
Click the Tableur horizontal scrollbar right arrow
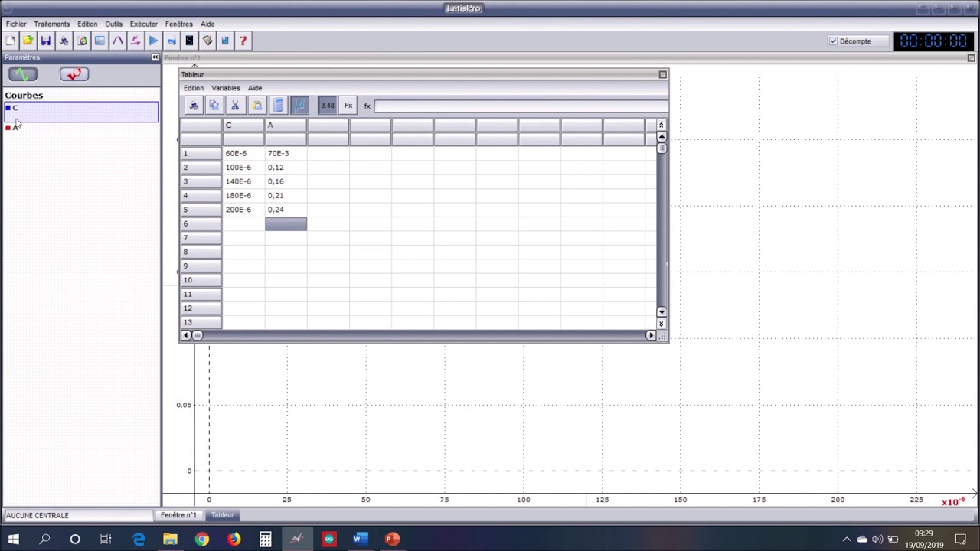click(651, 335)
